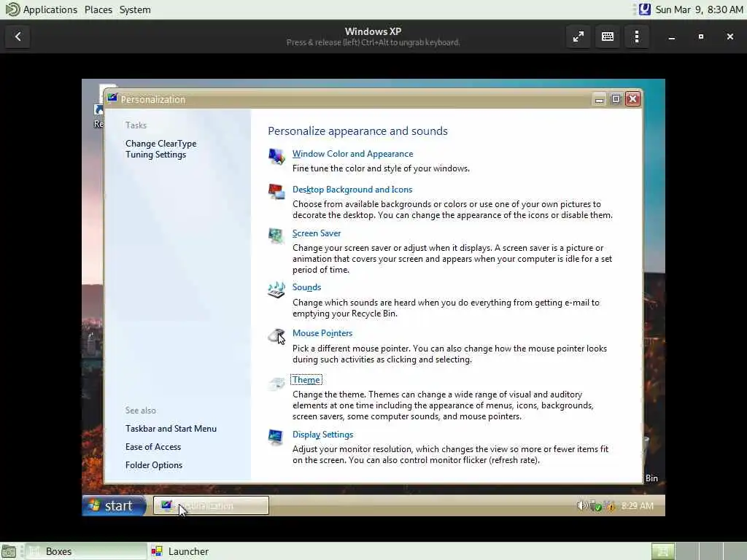
Task: Click the volume icon in XP tray
Action: pyautogui.click(x=581, y=506)
